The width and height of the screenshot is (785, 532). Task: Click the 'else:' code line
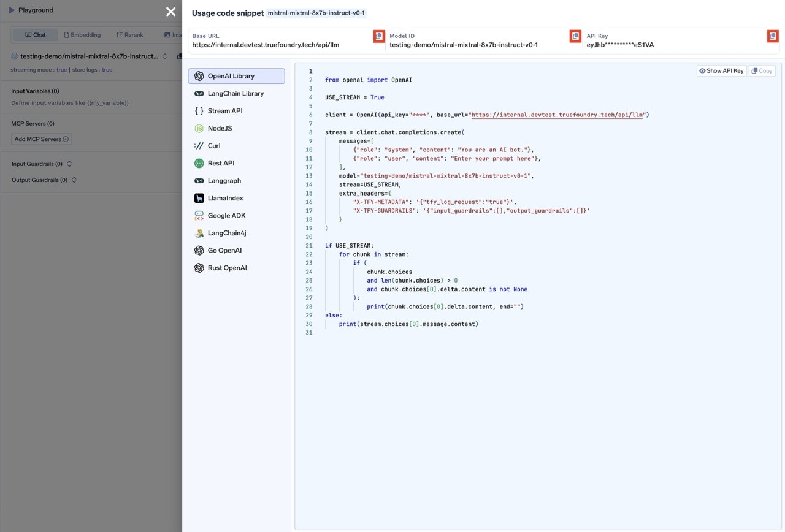tap(334, 315)
